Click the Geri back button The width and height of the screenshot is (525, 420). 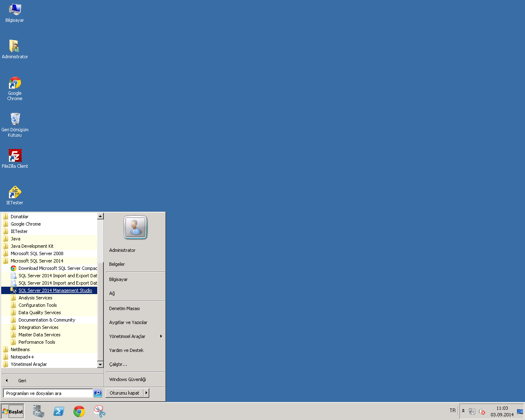pos(52,381)
